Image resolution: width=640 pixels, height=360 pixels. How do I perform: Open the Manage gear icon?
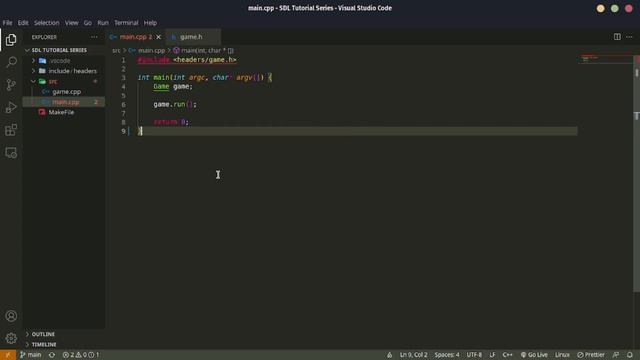click(x=11, y=338)
